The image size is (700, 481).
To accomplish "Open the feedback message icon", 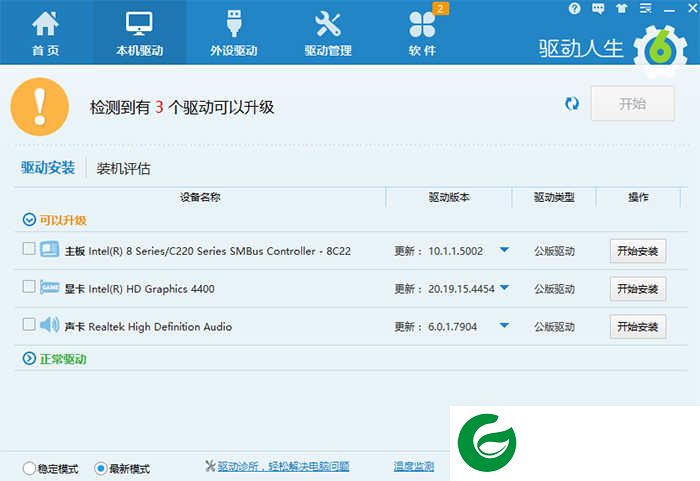I will click(598, 8).
